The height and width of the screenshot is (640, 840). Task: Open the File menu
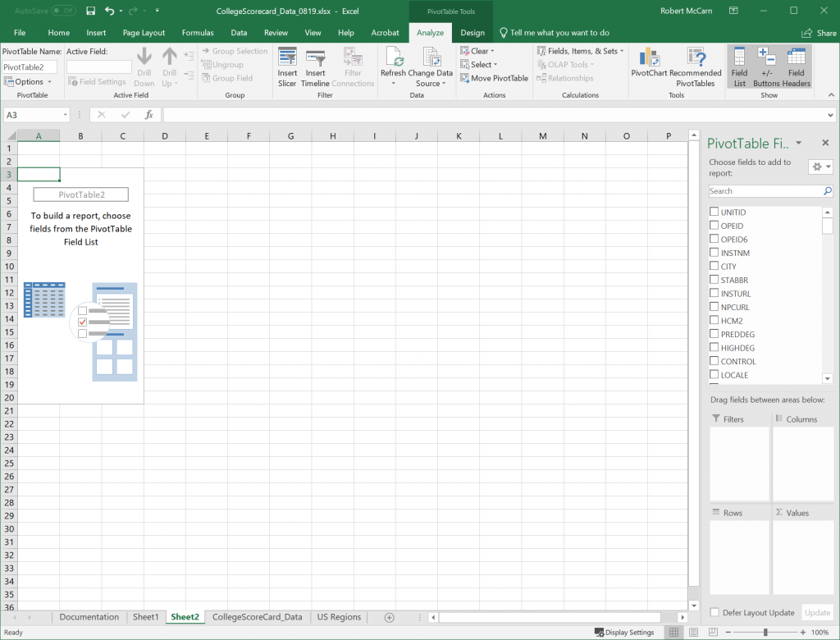[x=20, y=33]
